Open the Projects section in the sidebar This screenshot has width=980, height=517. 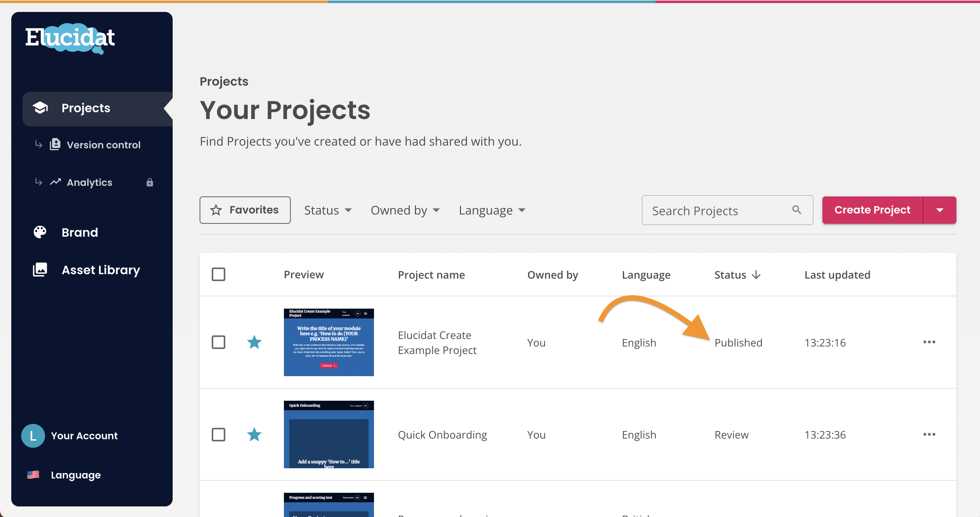coord(86,108)
